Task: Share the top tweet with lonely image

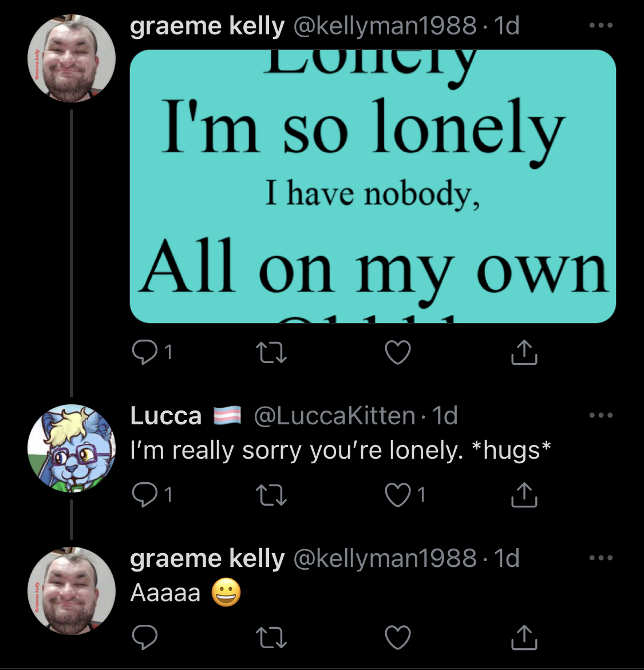Action: [524, 352]
